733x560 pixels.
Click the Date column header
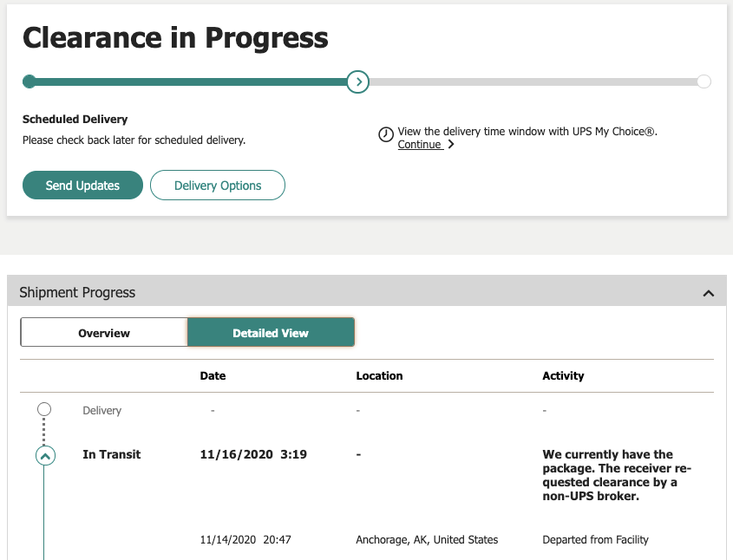tap(213, 376)
